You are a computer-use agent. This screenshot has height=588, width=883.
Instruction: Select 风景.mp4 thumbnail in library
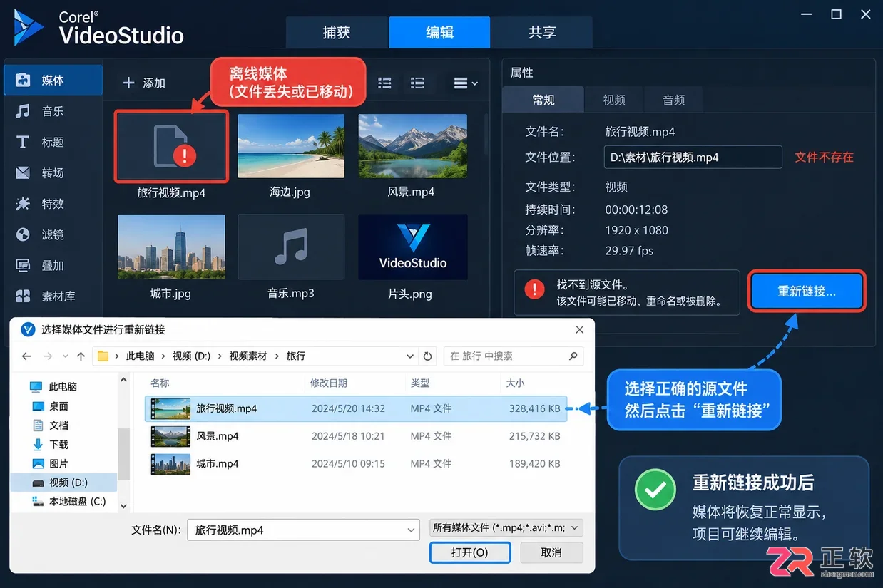click(x=413, y=146)
